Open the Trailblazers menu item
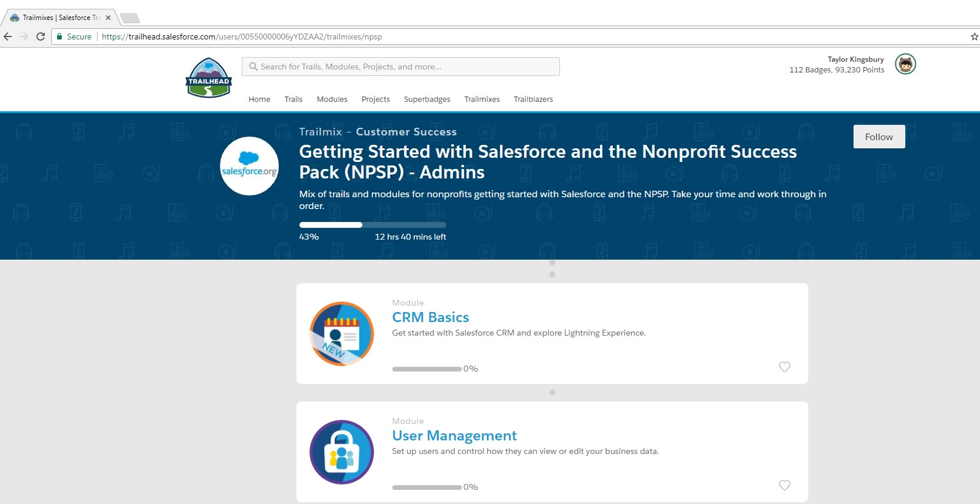Image resolution: width=980 pixels, height=504 pixels. [533, 100]
